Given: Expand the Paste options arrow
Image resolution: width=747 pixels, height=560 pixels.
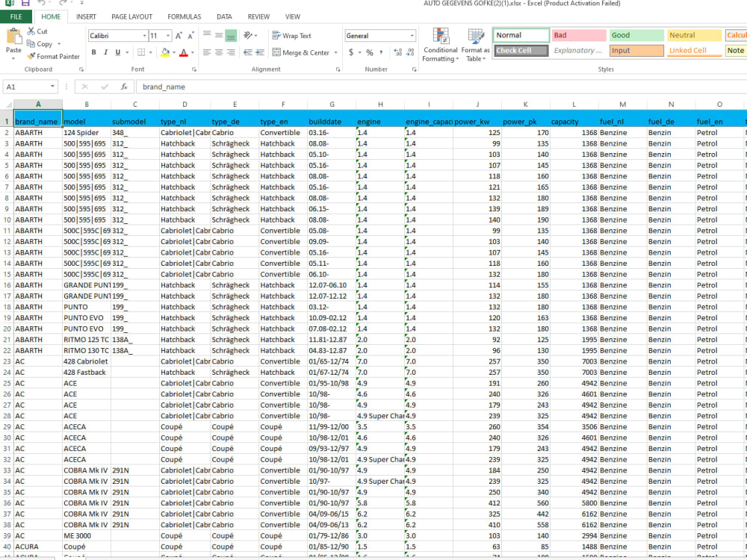Looking at the screenshot, I should pyautogui.click(x=13, y=58).
